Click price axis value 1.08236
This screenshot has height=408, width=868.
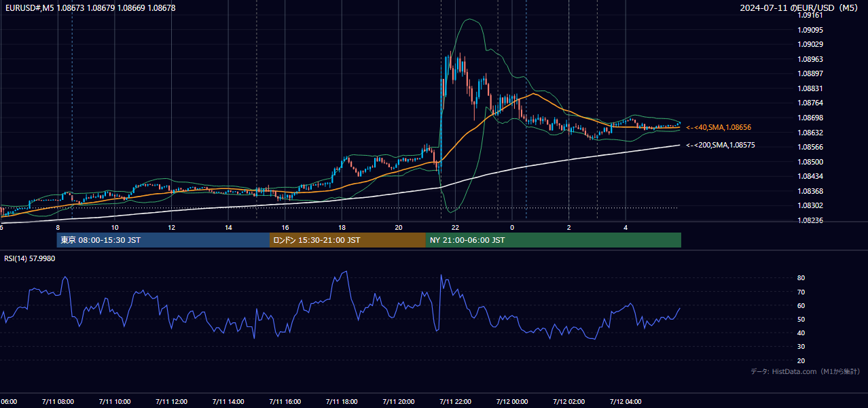tap(810, 220)
